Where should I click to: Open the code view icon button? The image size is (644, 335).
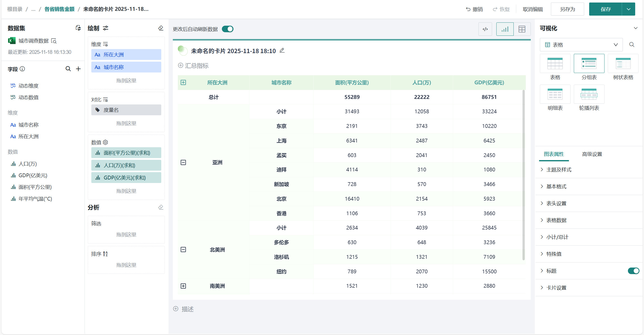point(485,29)
